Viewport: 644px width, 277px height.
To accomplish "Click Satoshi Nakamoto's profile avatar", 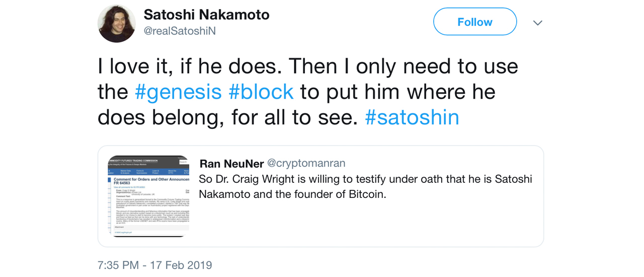I will 116,23.
